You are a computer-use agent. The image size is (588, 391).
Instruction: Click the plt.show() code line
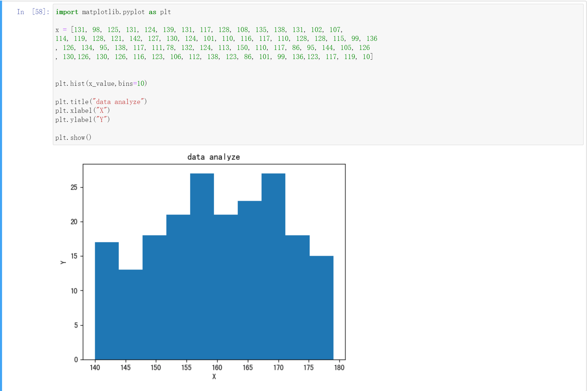[x=73, y=138]
